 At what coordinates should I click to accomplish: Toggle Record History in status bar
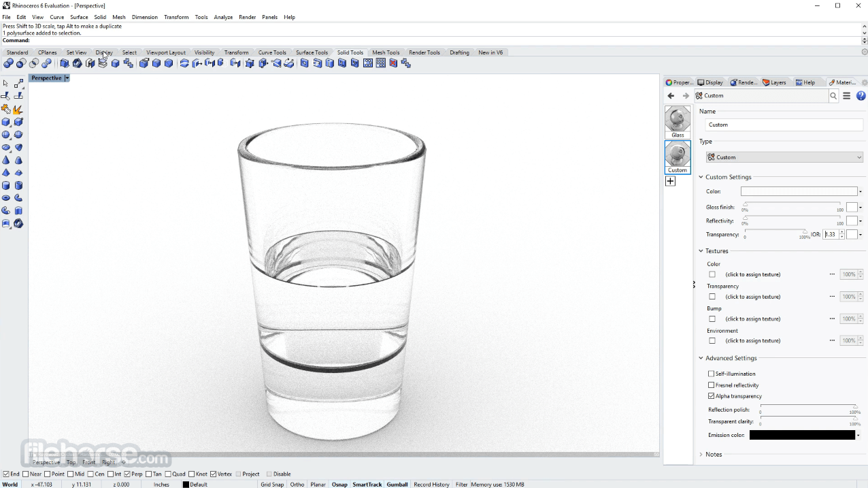click(x=431, y=485)
